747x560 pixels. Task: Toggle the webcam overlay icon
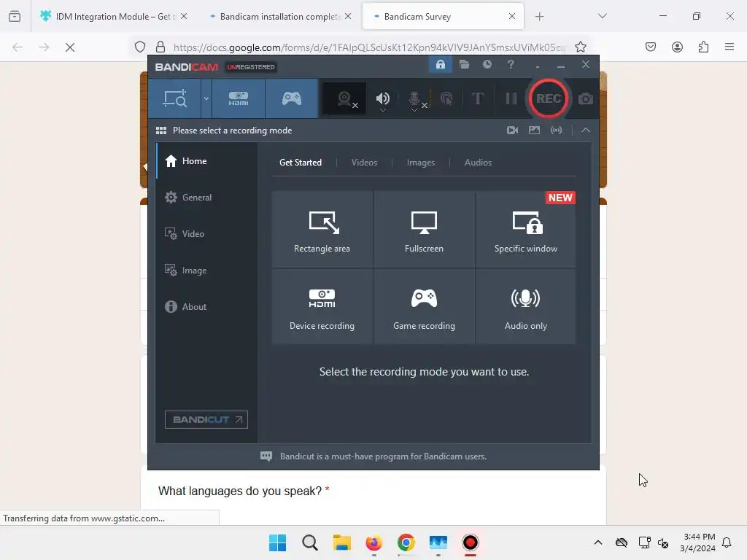(344, 98)
